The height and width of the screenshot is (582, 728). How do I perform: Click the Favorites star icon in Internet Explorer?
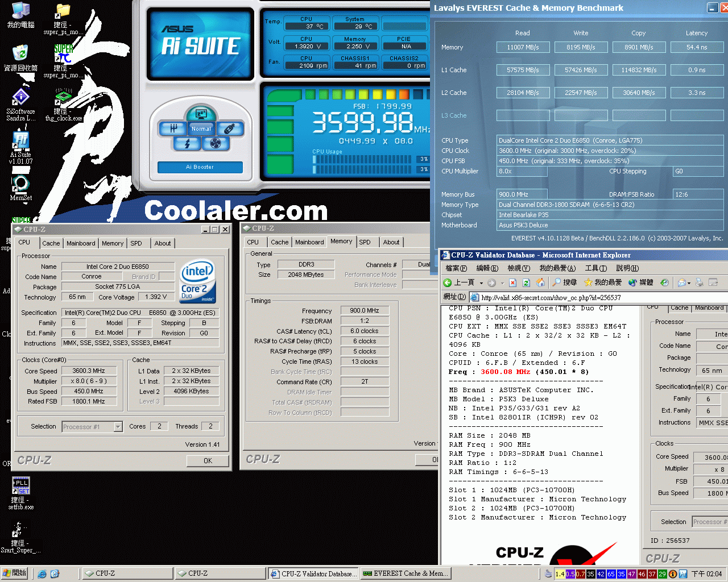588,282
